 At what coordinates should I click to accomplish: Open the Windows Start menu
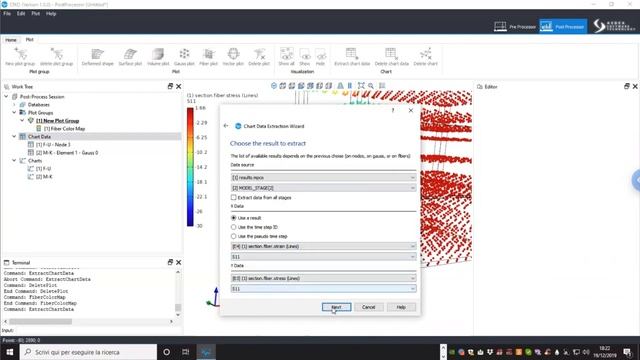pyautogui.click(x=9, y=352)
